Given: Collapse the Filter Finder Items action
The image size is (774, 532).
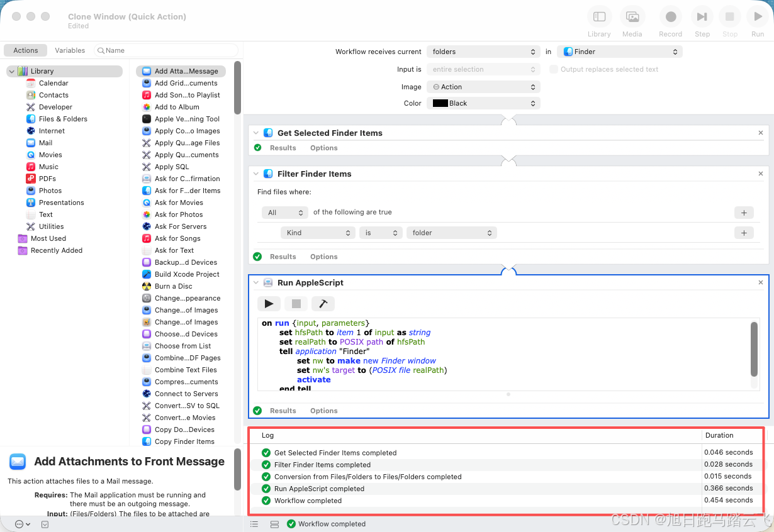Looking at the screenshot, I should pos(256,174).
